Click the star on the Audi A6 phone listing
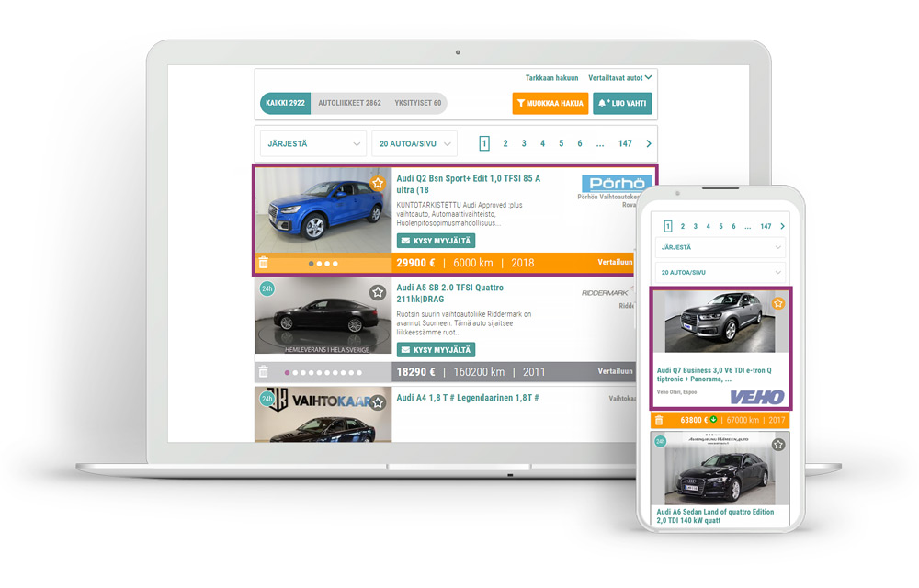 click(x=777, y=445)
